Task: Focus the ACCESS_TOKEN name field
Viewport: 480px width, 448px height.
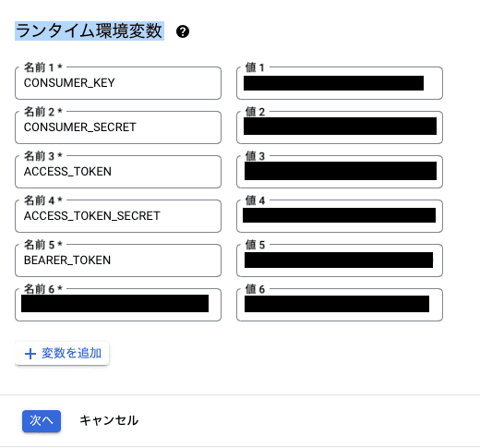Action: 118,172
